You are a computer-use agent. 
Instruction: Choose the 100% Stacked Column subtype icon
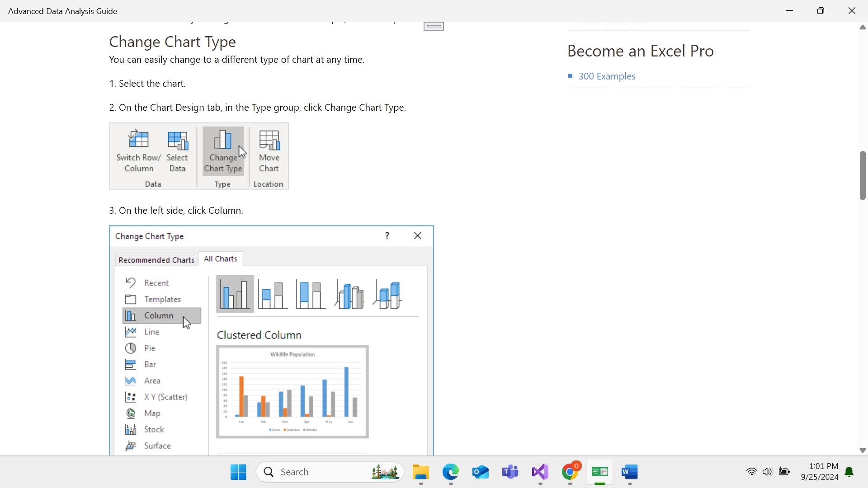[x=311, y=294]
